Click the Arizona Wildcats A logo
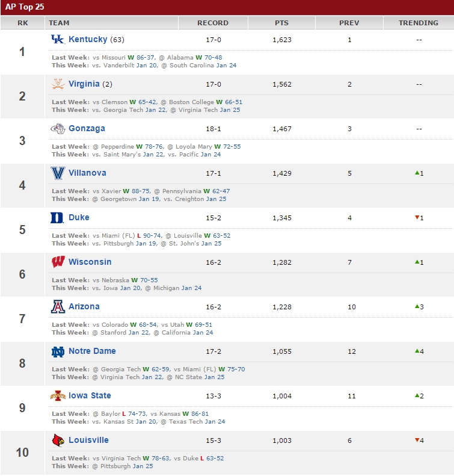This screenshot has width=454, height=476. click(x=58, y=307)
